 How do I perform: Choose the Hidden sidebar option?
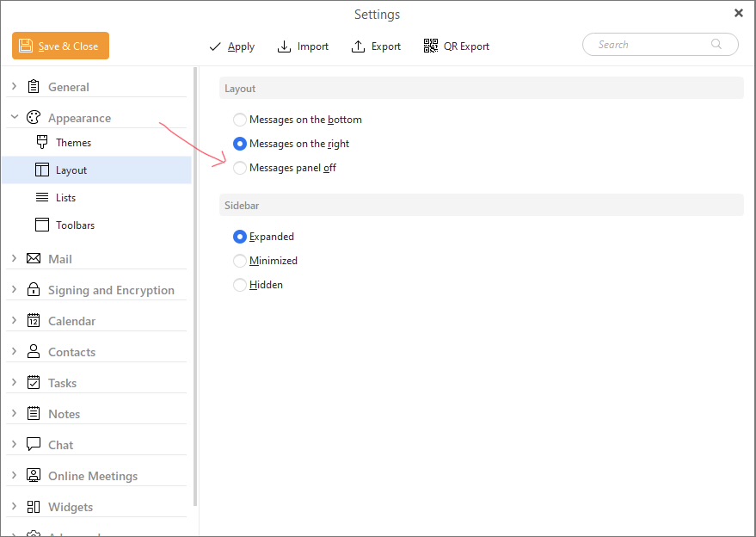tap(240, 285)
